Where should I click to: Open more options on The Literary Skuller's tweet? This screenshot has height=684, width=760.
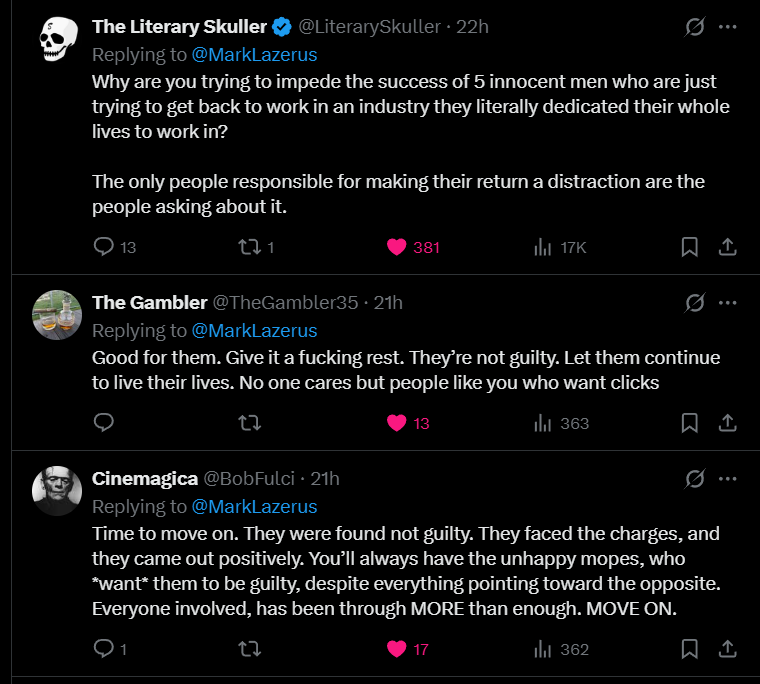[728, 27]
